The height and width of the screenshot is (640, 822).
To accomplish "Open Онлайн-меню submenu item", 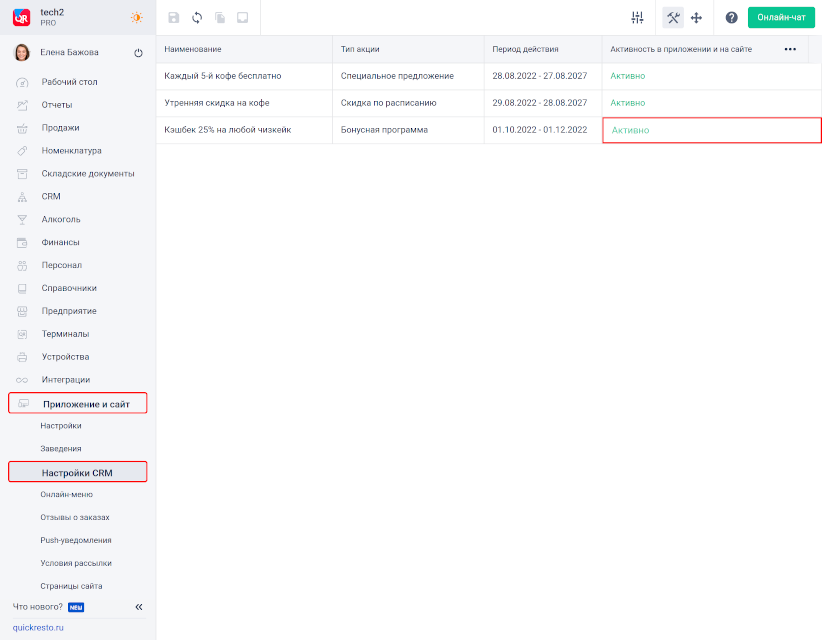I will [67, 494].
